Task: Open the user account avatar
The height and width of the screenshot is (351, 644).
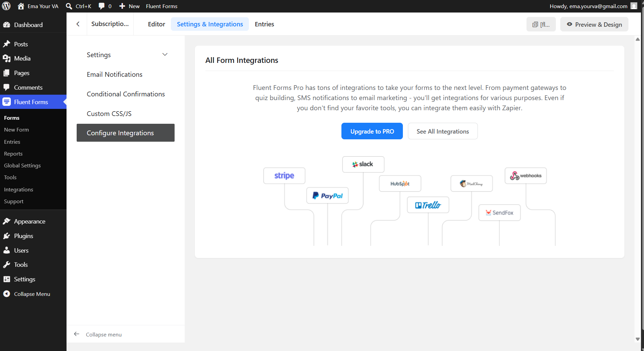Action: [x=634, y=6]
